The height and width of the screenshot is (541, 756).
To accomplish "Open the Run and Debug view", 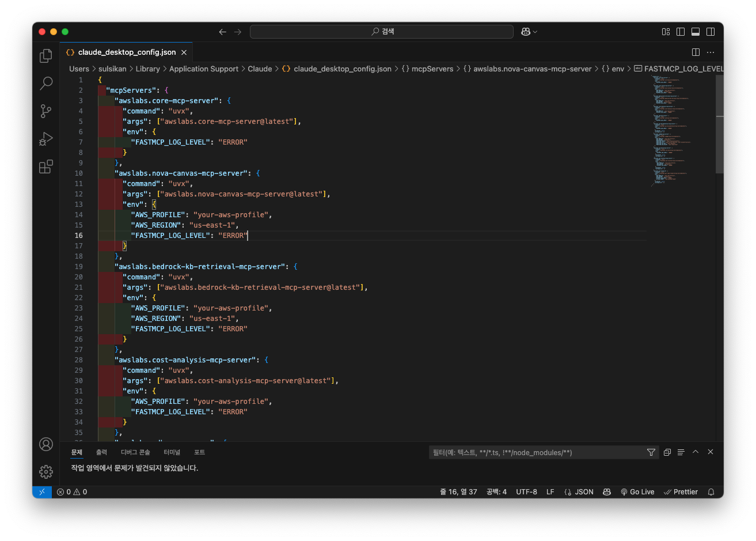I will point(46,139).
